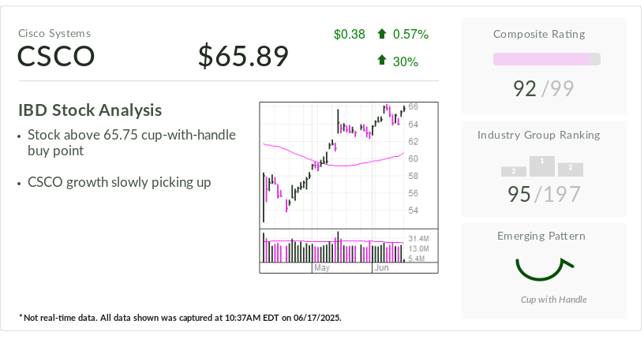Screen dimensions: 644x339
Task: Click the industry group podium icon
Action: [x=542, y=166]
